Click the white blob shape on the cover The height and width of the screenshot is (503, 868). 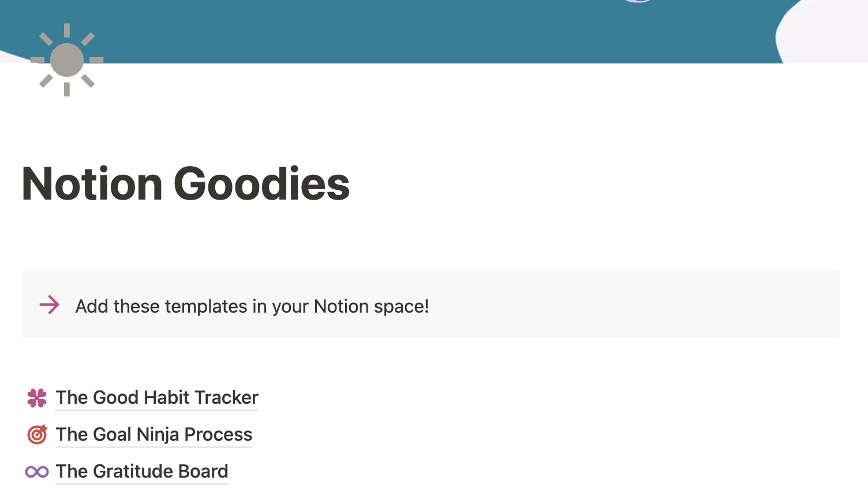click(x=822, y=32)
